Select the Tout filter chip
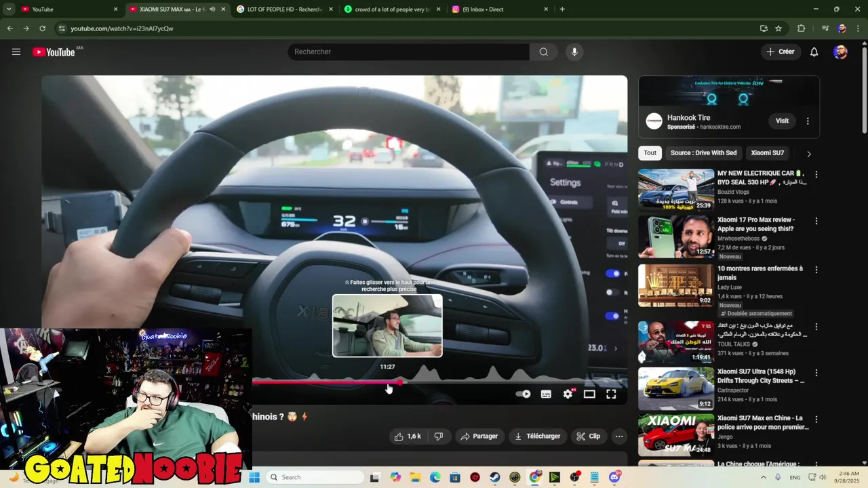 pos(650,153)
